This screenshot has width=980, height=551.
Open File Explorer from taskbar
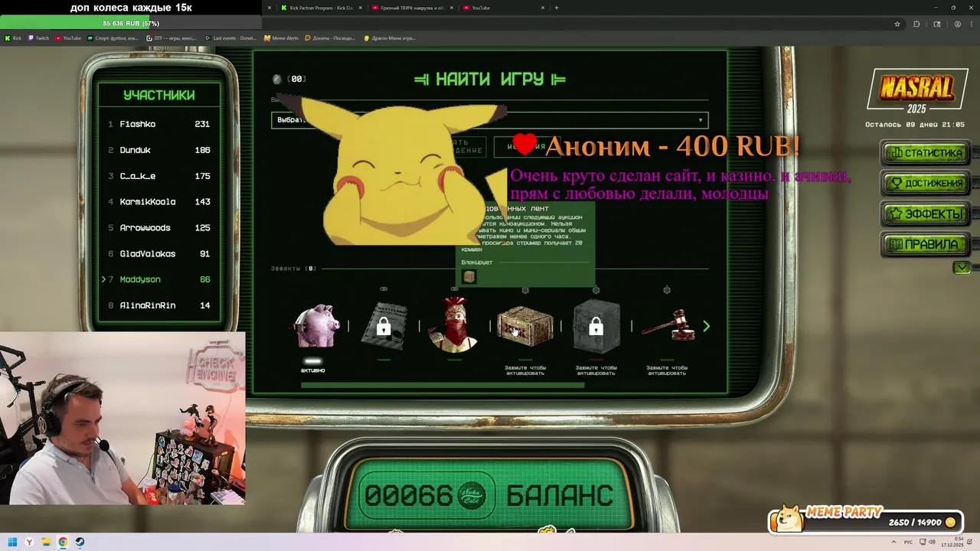[46, 542]
